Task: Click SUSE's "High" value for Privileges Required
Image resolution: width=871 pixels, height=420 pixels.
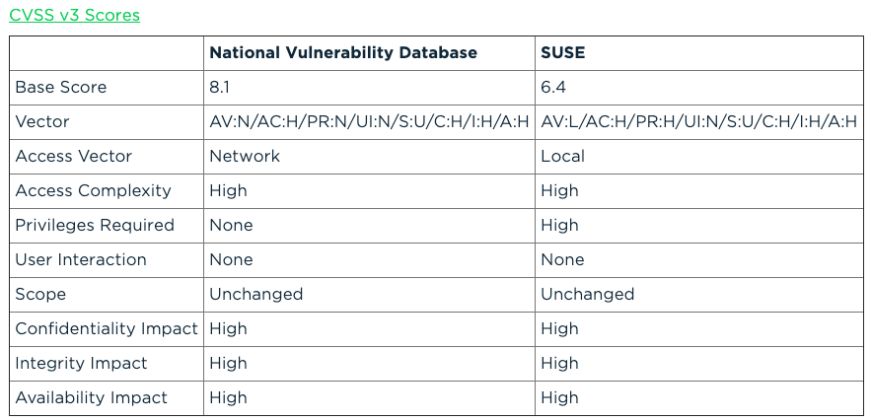Action: pyautogui.click(x=559, y=225)
